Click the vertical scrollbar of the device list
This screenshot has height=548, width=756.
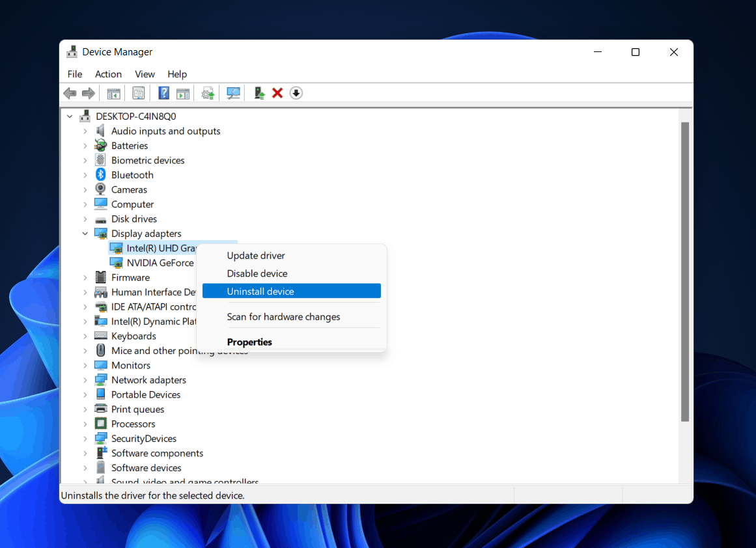(684, 271)
